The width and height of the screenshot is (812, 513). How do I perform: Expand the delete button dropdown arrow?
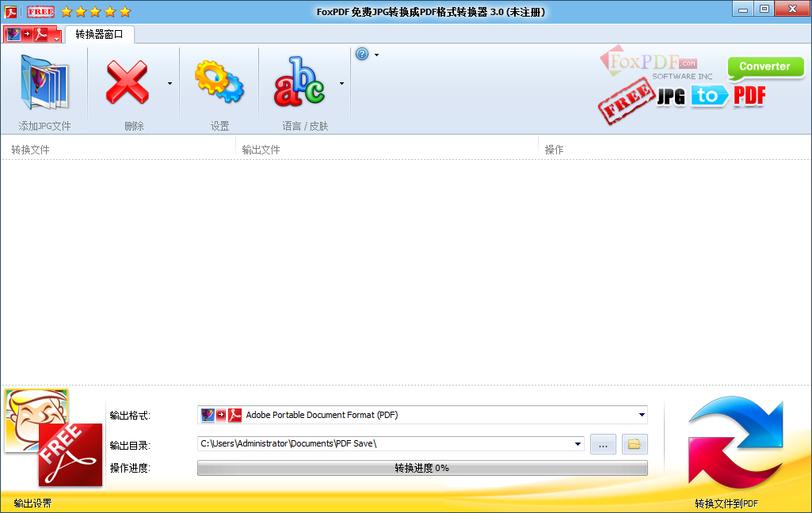[170, 83]
